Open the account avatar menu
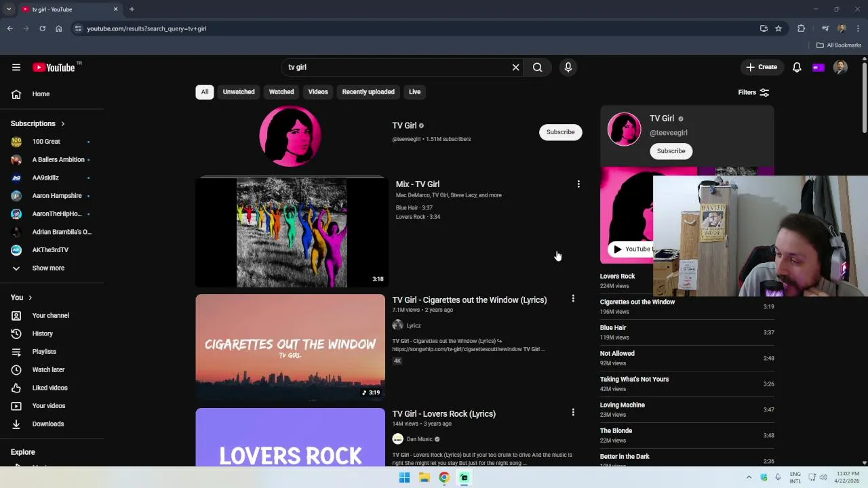The width and height of the screenshot is (868, 488). click(840, 67)
